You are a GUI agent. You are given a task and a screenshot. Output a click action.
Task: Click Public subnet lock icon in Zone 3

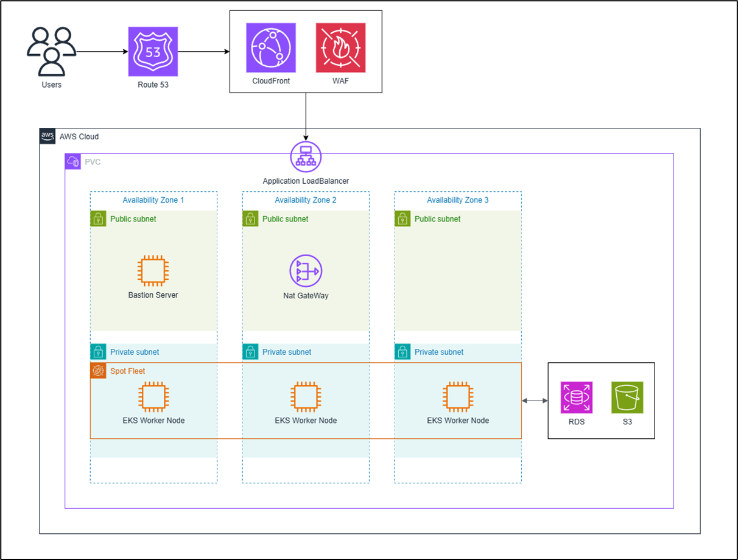tap(402, 219)
